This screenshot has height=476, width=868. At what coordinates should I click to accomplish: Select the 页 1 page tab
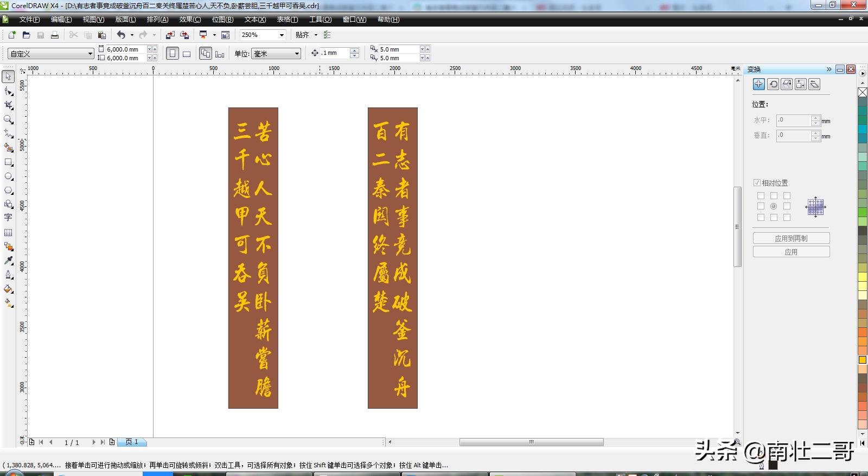[x=131, y=442]
